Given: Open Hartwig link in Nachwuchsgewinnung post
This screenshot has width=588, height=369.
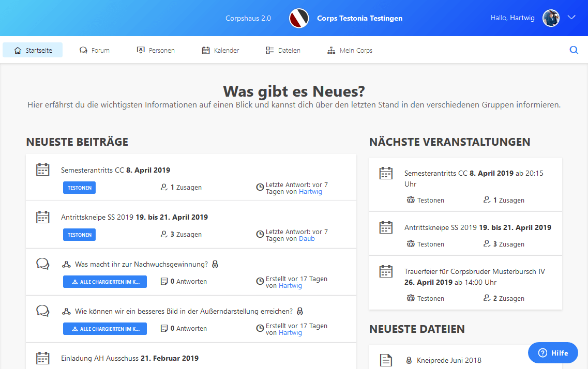Looking at the screenshot, I should pos(290,286).
